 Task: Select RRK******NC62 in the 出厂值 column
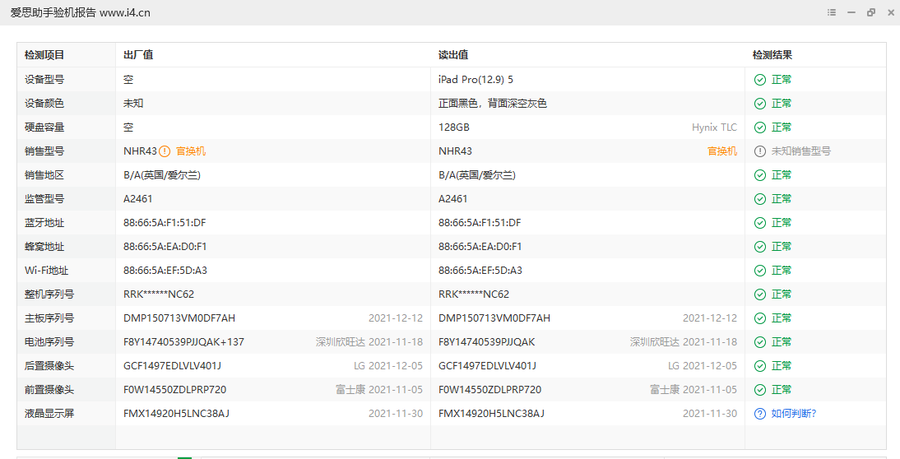158,294
